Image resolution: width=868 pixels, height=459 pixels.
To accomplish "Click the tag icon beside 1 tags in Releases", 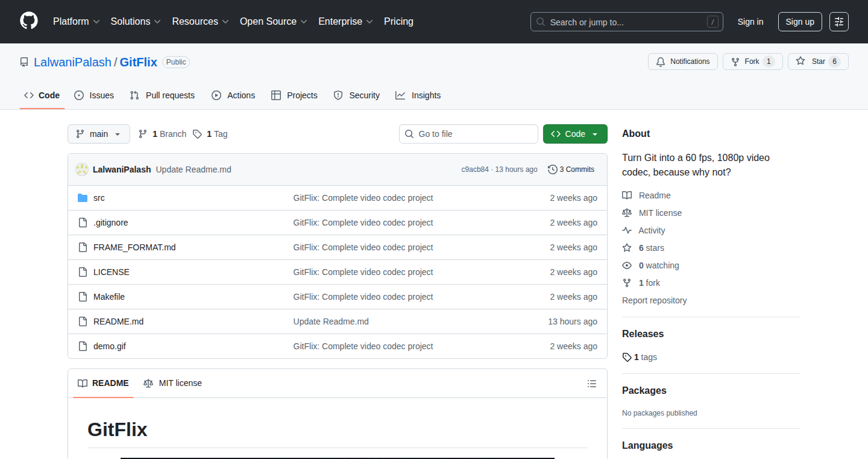I will [627, 357].
